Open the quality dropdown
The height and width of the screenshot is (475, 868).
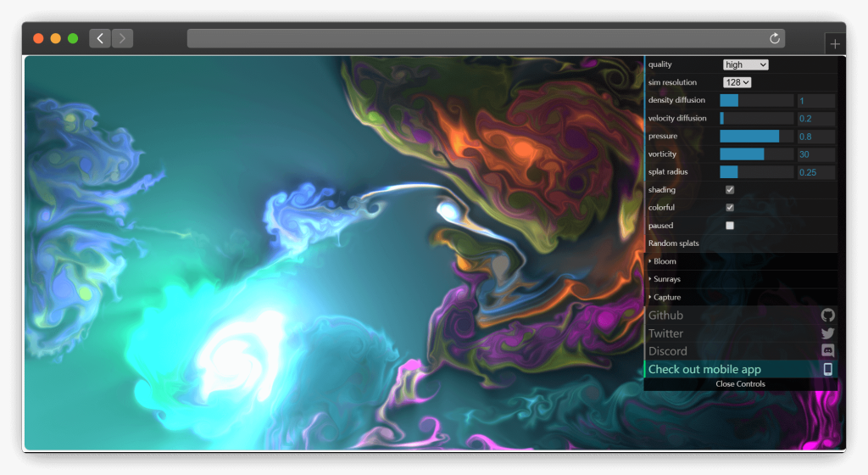745,64
